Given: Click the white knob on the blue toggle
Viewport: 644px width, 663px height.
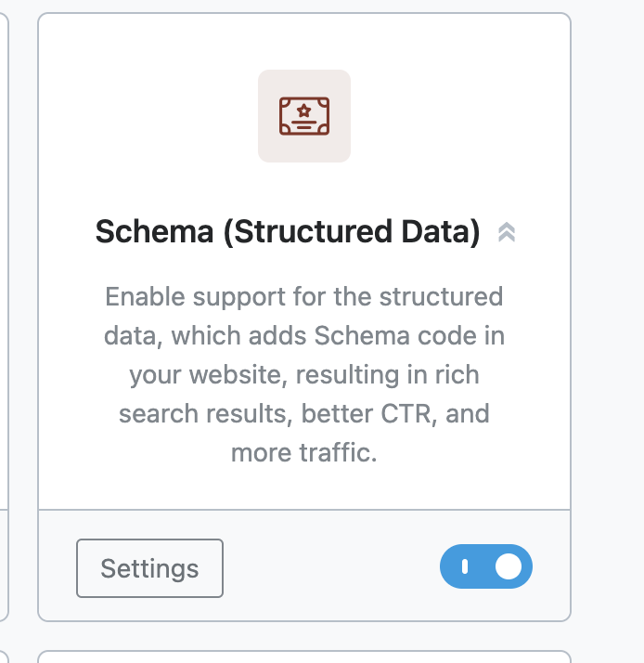Looking at the screenshot, I should [x=508, y=566].
